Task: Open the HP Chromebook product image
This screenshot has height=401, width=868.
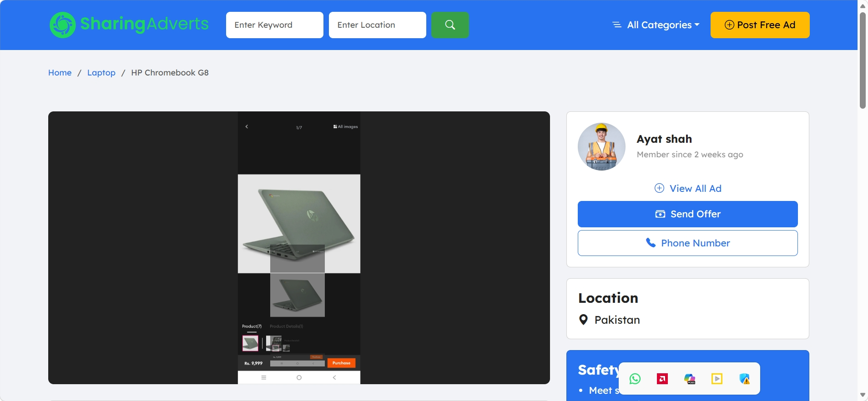Action: 299,248
